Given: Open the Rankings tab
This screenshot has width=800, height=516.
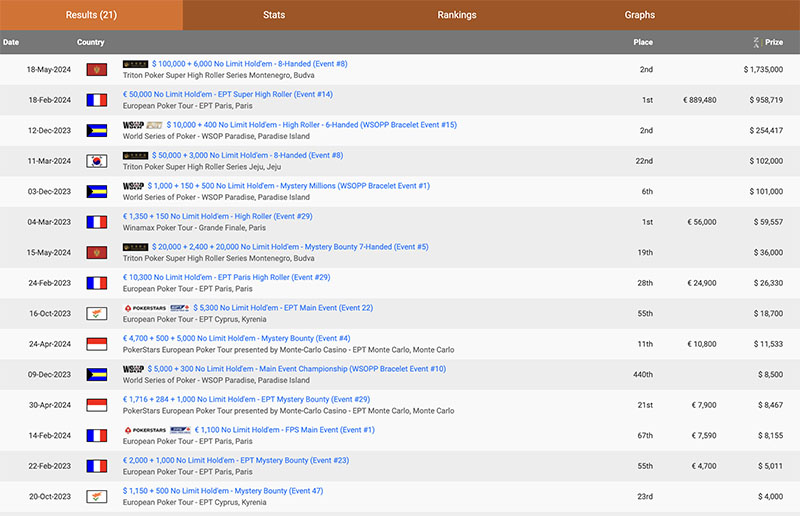Looking at the screenshot, I should [457, 15].
